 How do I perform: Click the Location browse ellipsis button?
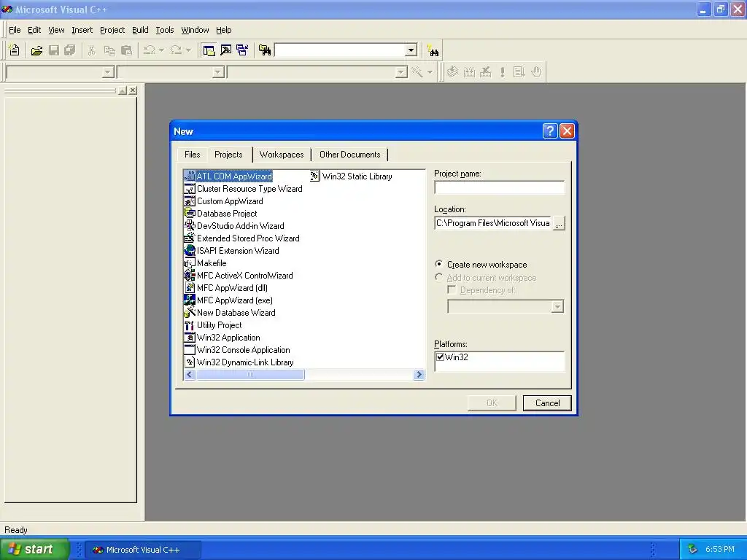[x=559, y=223]
